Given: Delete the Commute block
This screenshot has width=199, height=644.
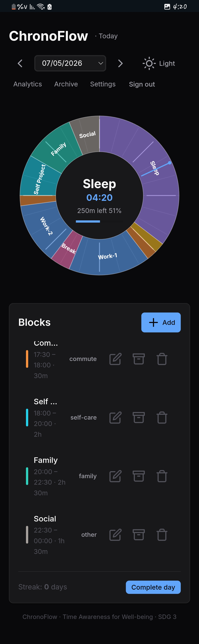Looking at the screenshot, I should (x=162, y=359).
